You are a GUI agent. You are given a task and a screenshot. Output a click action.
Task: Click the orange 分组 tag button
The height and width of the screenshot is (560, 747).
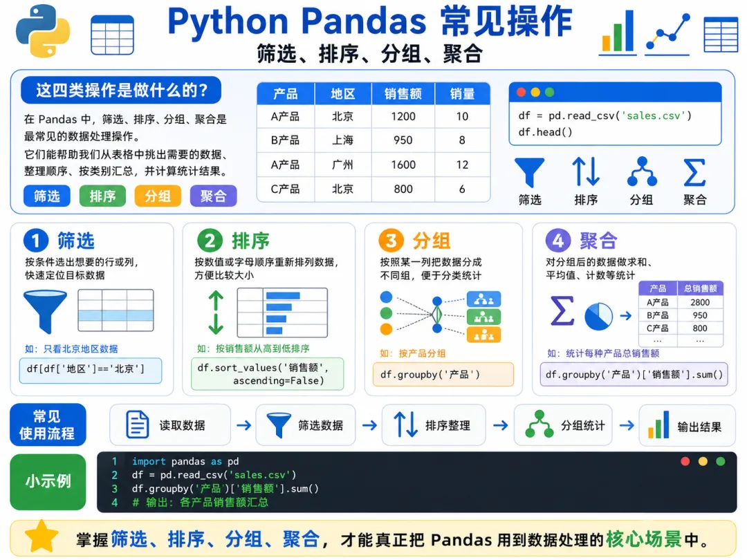click(x=158, y=196)
